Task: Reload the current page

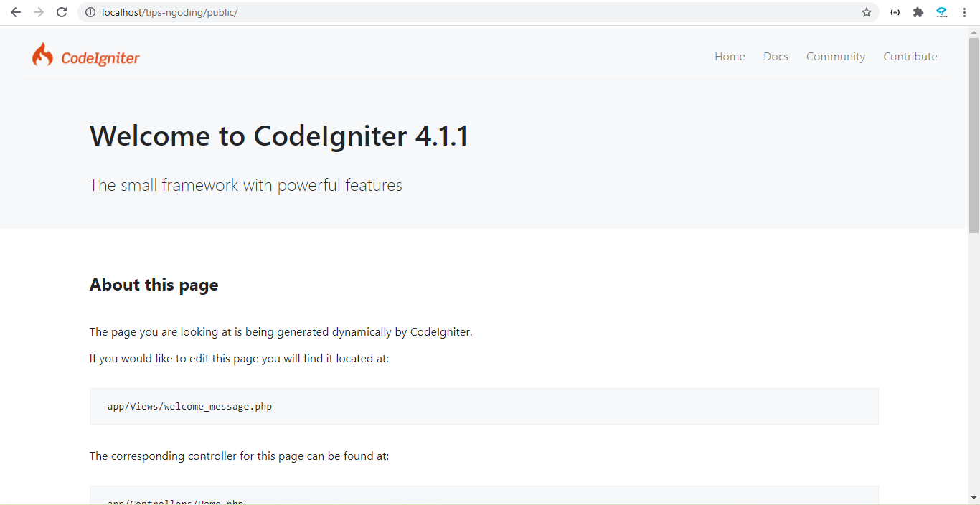Action: click(x=62, y=12)
